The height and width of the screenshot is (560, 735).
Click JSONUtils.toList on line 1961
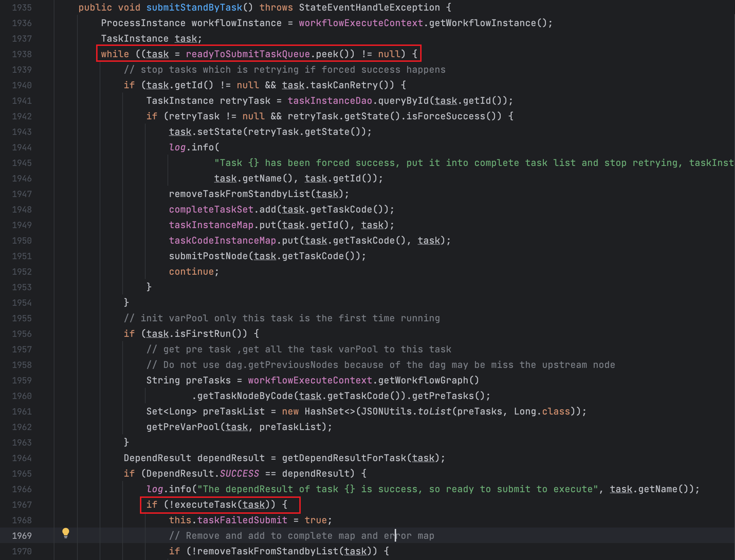(406, 411)
